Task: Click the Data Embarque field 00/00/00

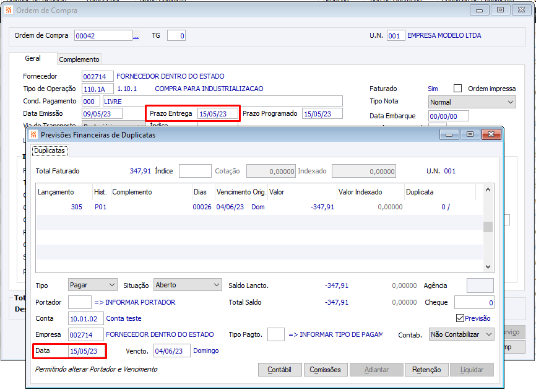Action: point(449,116)
